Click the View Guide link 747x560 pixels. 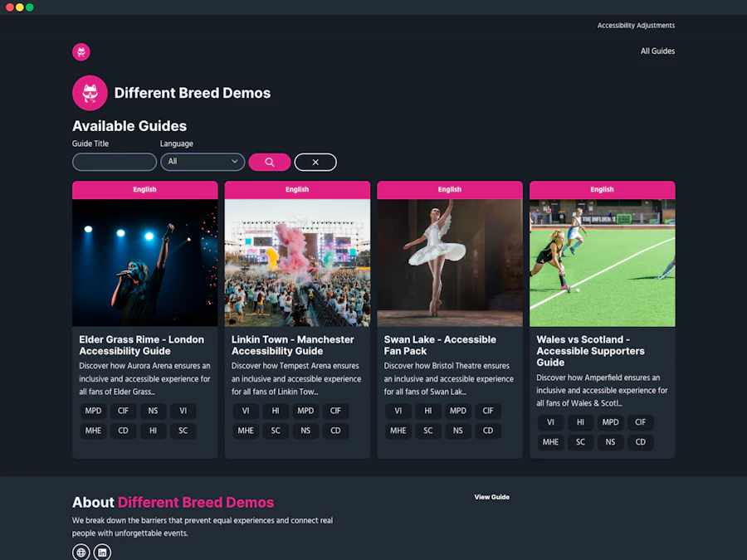coord(491,497)
